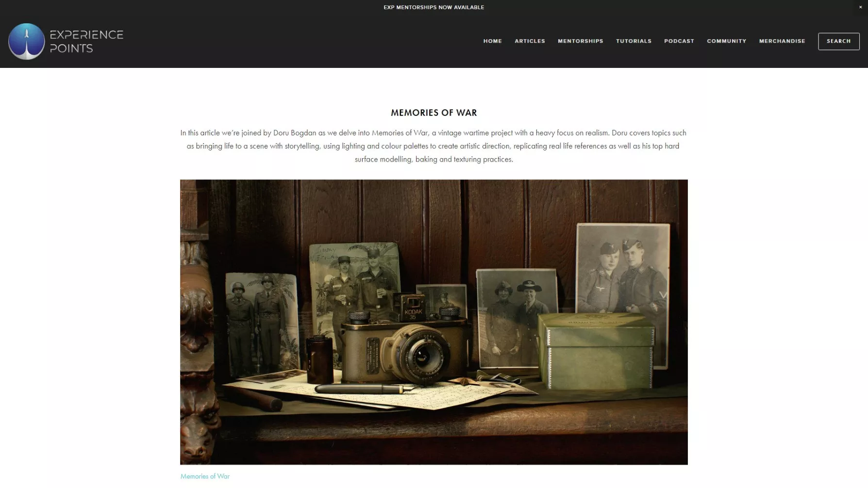Open the Mentorships menu item
This screenshot has height=488, width=868.
tap(580, 41)
